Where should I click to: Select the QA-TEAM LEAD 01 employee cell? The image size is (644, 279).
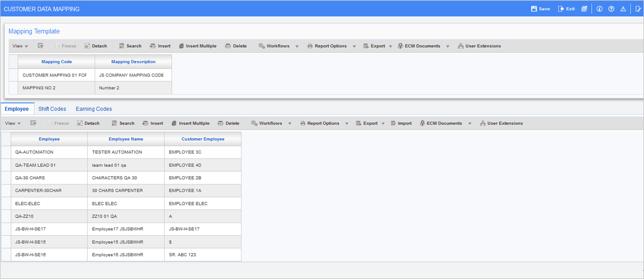pyautogui.click(x=49, y=165)
